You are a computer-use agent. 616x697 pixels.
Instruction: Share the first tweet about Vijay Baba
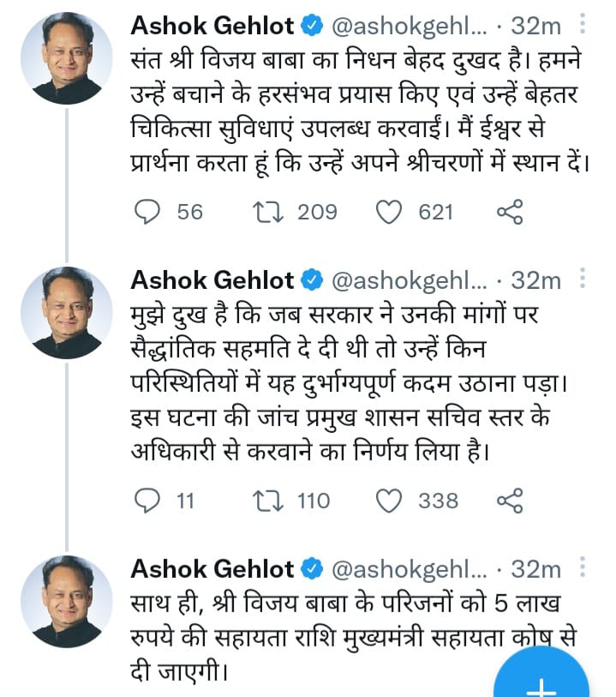(x=510, y=212)
